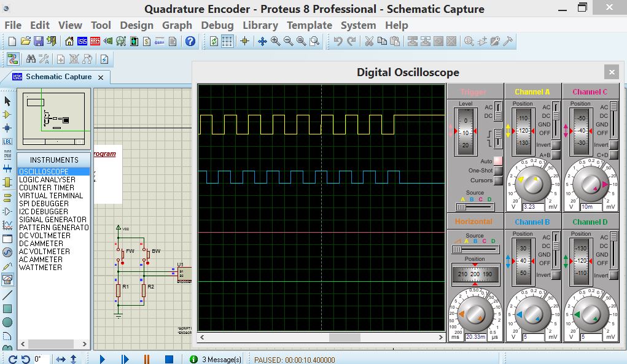Open the Library menu
Screen dimensions: 627x364
pyautogui.click(x=260, y=25)
